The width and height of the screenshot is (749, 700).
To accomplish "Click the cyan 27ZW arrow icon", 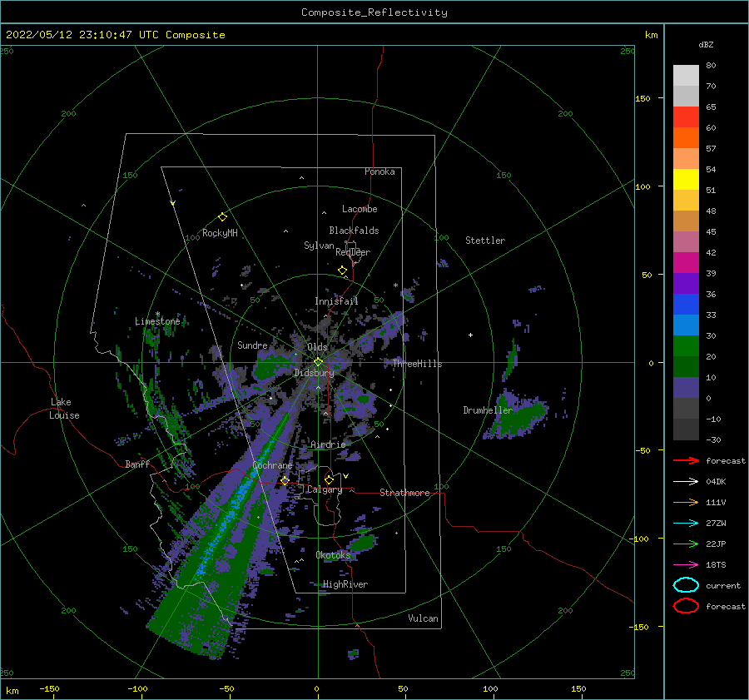I will tap(686, 524).
